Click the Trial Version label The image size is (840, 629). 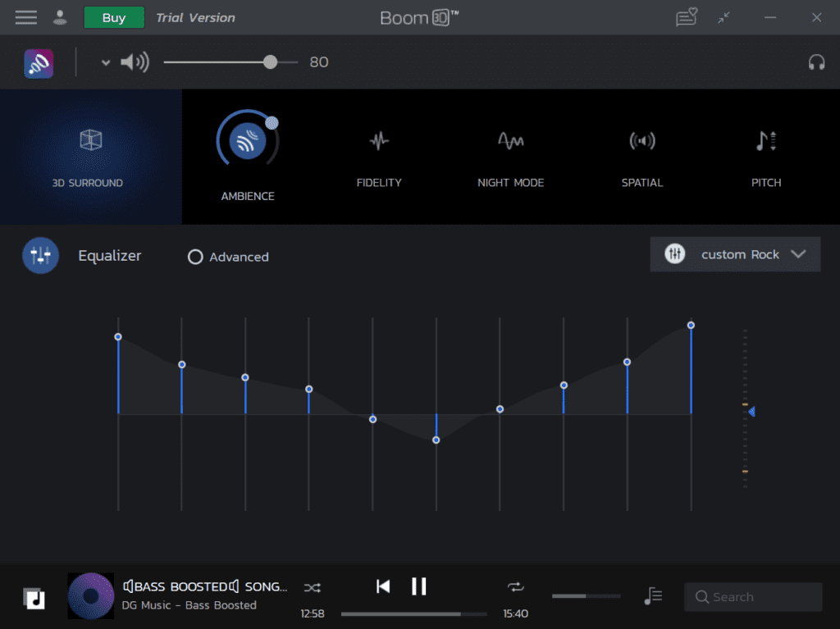pos(195,18)
